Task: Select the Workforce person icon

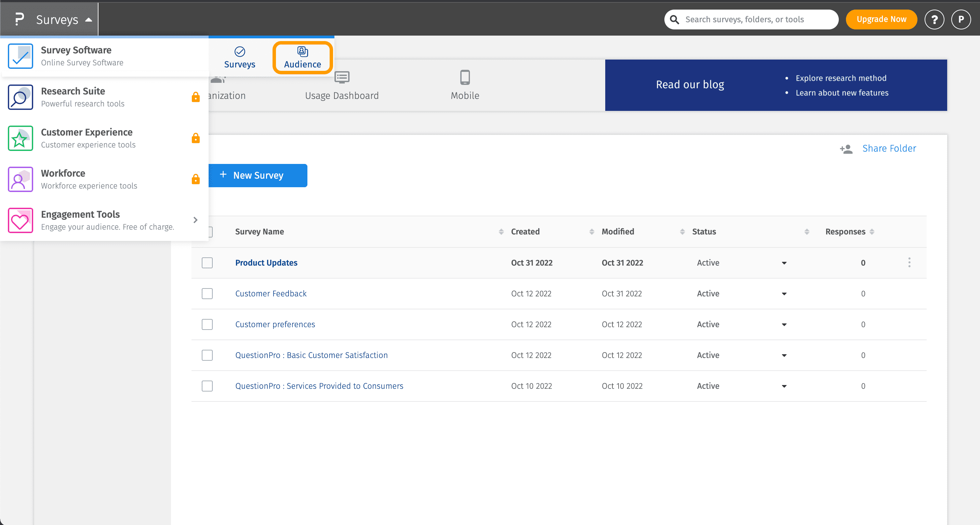Action: 20,179
